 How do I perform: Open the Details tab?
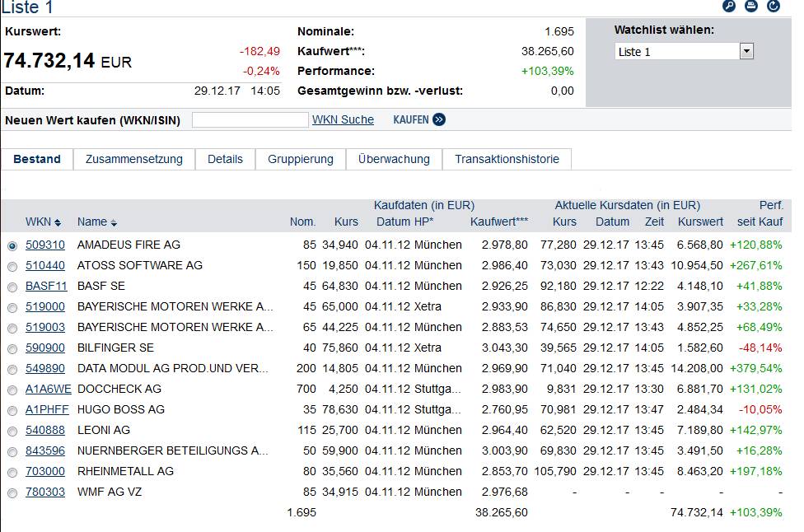(225, 159)
